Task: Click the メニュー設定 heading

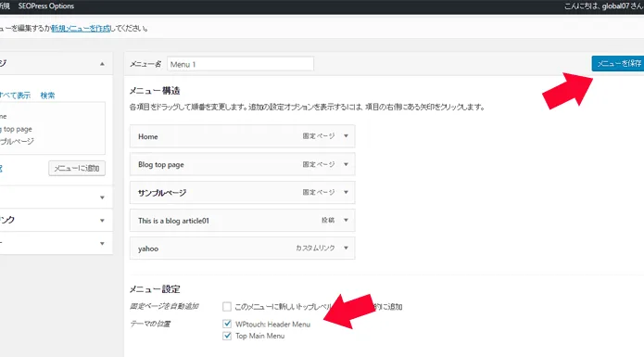Action: coord(155,289)
